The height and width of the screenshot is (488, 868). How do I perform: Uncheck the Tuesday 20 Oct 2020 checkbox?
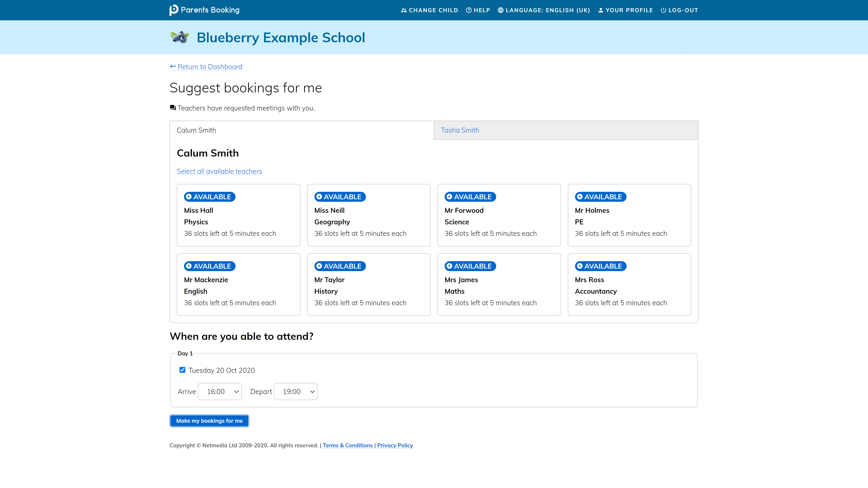[182, 370]
